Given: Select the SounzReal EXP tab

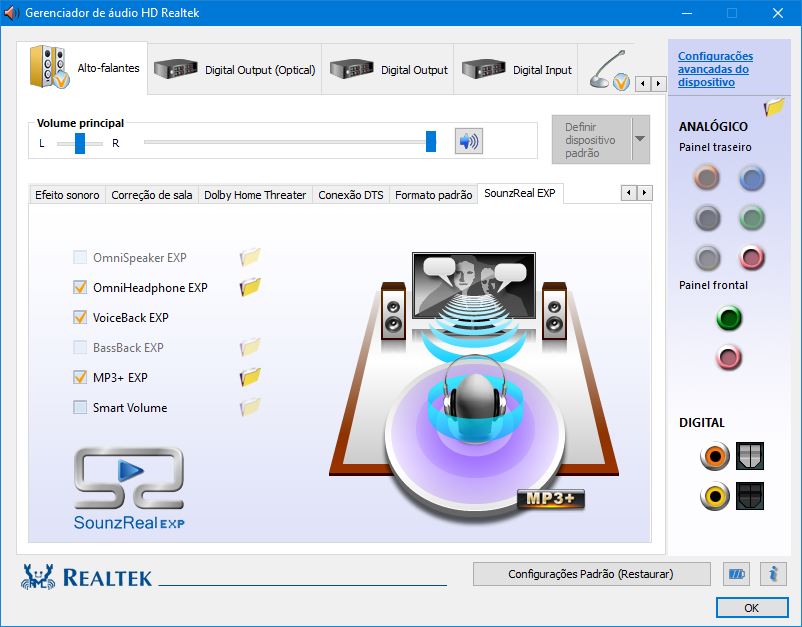Looking at the screenshot, I should click(x=520, y=193).
